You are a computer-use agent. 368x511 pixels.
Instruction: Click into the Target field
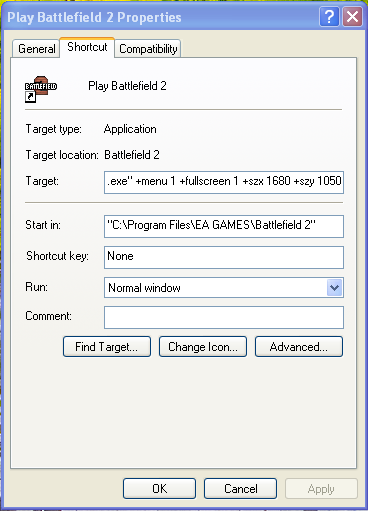[x=224, y=182]
